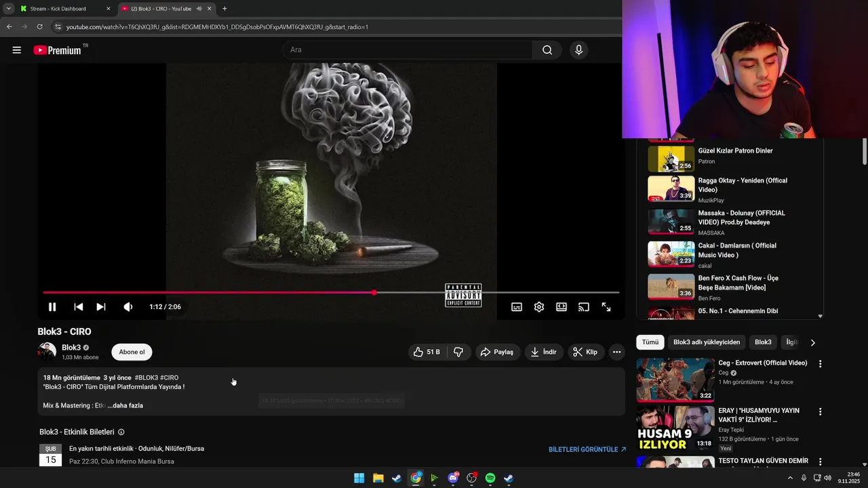Cast the video with the Cast icon
The height and width of the screenshot is (488, 868).
584,307
